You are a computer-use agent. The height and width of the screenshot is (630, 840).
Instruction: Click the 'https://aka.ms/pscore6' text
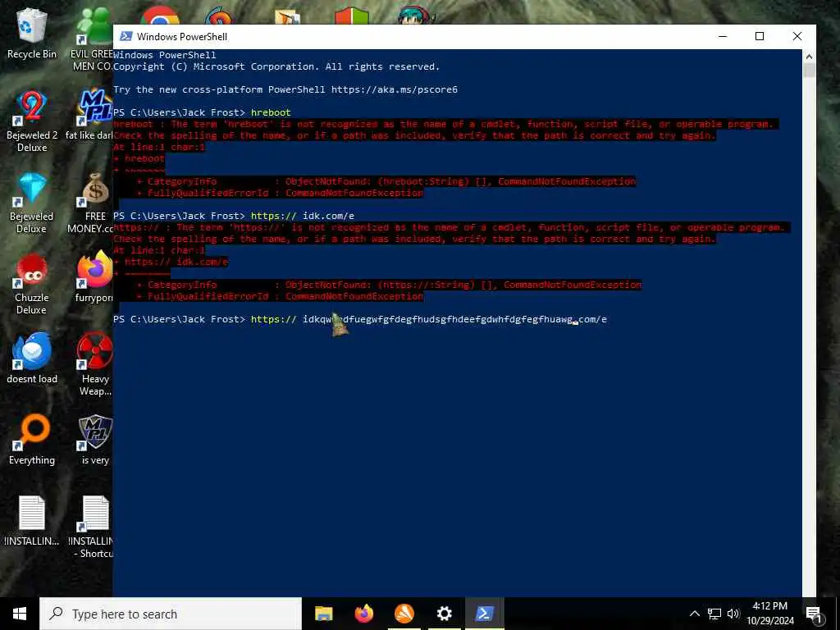(x=395, y=89)
